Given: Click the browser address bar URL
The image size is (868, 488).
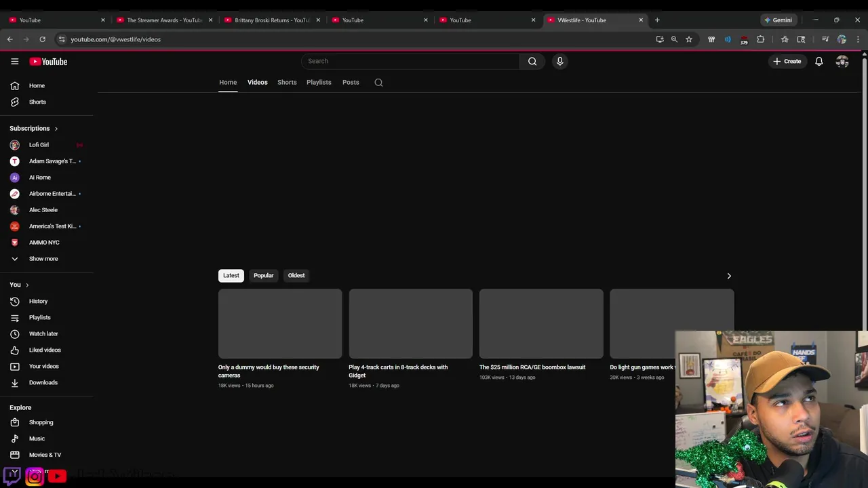Looking at the screenshot, I should click(115, 39).
